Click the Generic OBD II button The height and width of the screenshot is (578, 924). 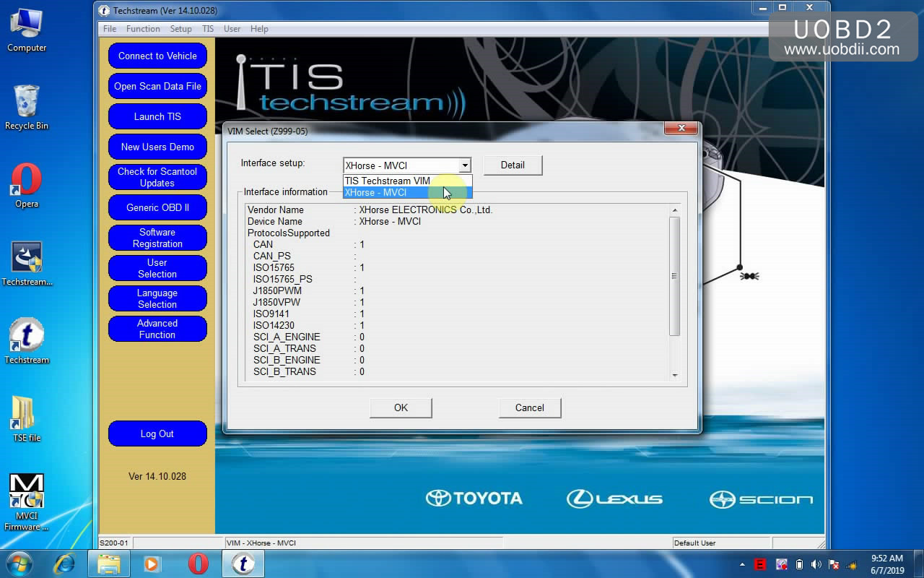coord(157,207)
